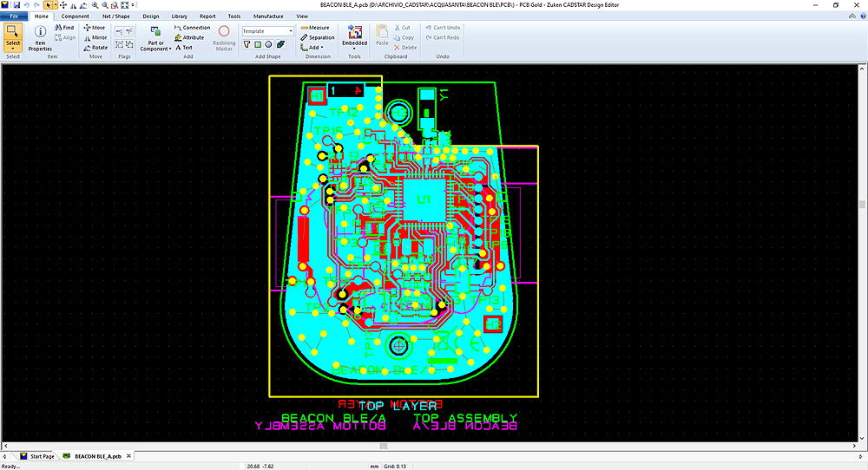This screenshot has height=470, width=868.
Task: Open the quick access toolbar customize arrow
Action: [133, 5]
